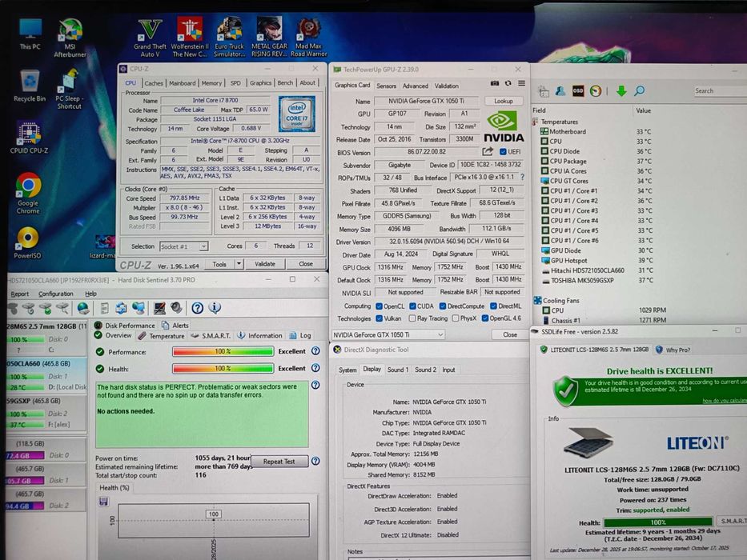Open Hard Disk Sentinel S.M.A.R.T. tab
The width and height of the screenshot is (747, 560).
[211, 336]
